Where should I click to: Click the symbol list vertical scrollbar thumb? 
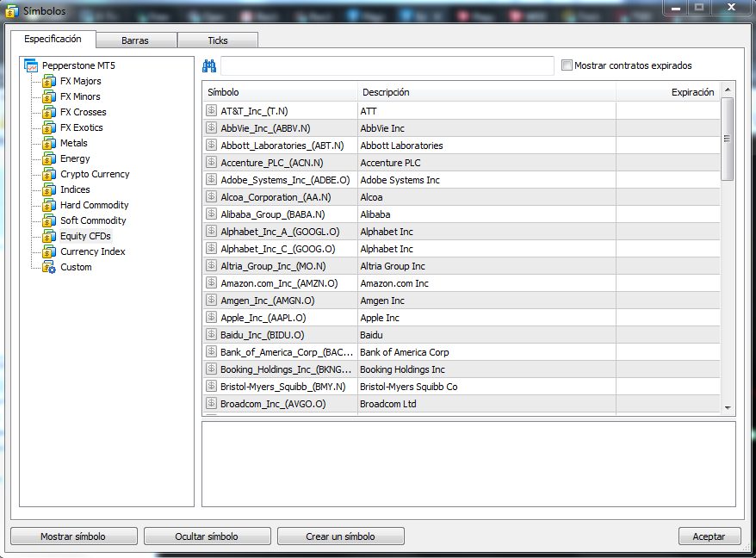728,139
